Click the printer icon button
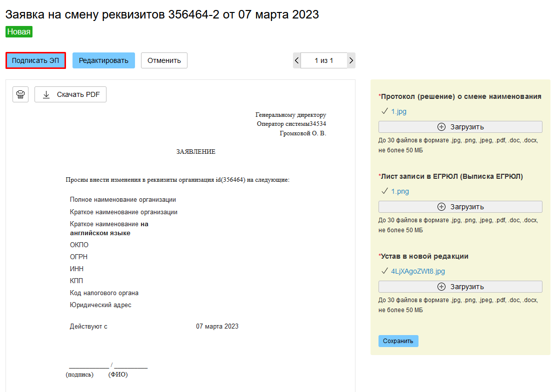The height and width of the screenshot is (392, 557). pyautogui.click(x=20, y=94)
